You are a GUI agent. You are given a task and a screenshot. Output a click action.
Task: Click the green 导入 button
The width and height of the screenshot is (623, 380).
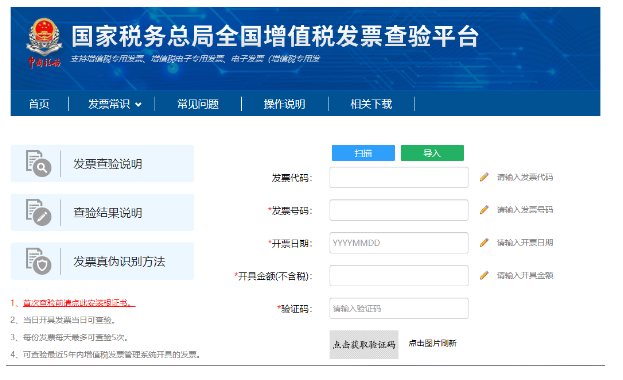click(432, 153)
